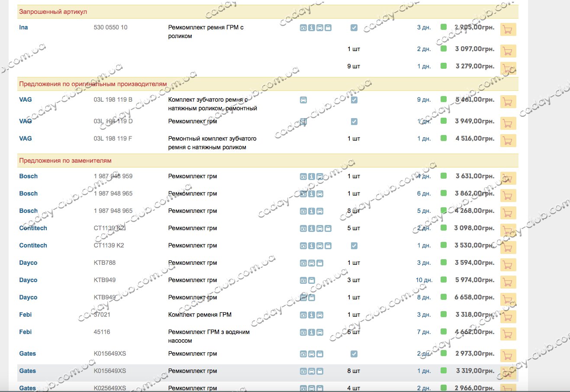This screenshot has height=392, width=570.
Task: Open Contitech link in 3 530,00грн. row
Action: [33, 245]
